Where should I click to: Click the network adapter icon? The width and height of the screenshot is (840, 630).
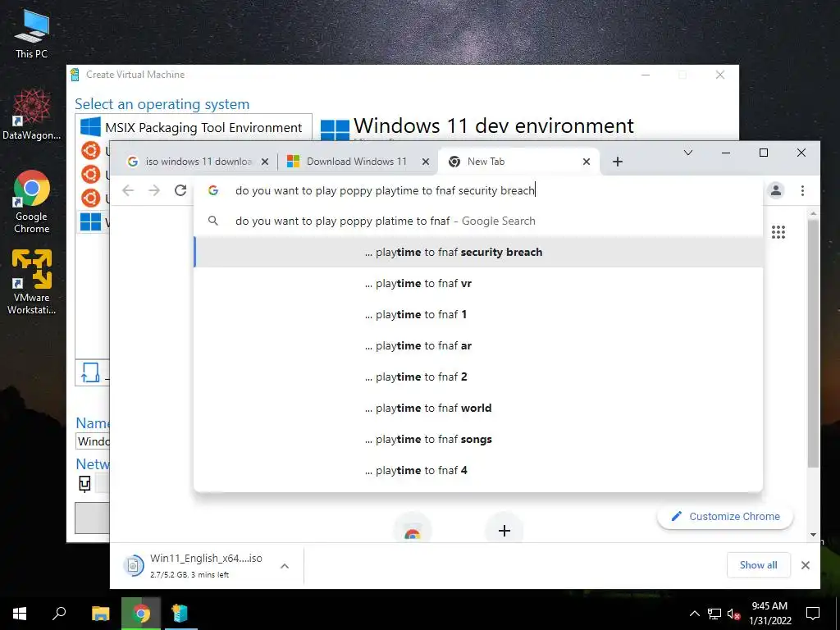click(84, 484)
